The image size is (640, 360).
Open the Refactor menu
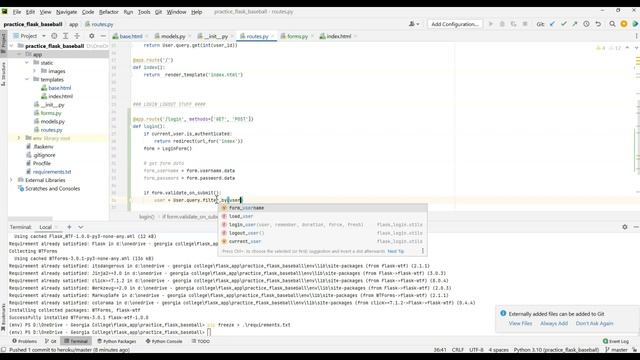pyautogui.click(x=109, y=12)
